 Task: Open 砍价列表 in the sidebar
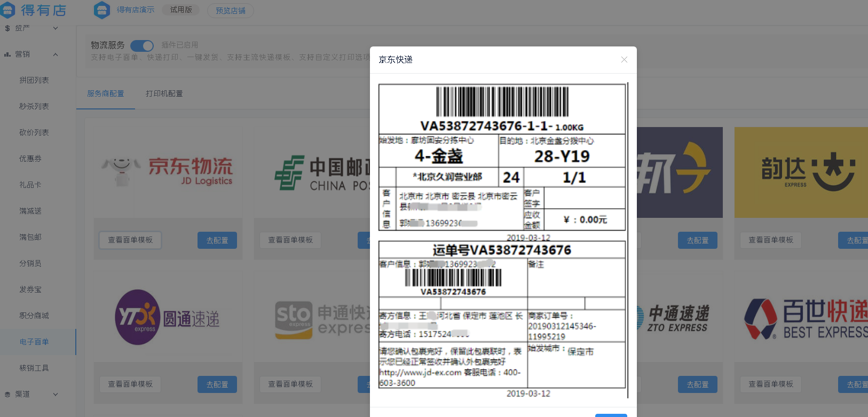[x=34, y=132]
